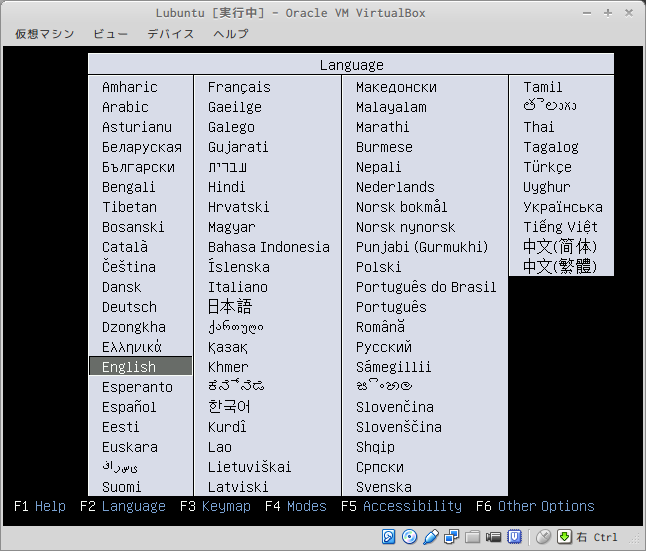The height and width of the screenshot is (551, 646).
Task: Select Latviski language
Action: (238, 487)
